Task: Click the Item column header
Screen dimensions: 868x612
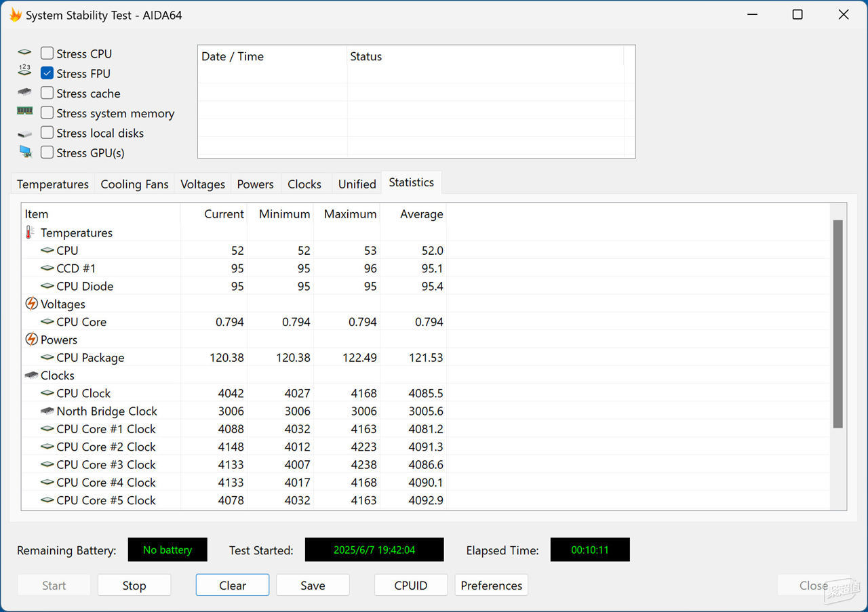Action: (x=101, y=214)
